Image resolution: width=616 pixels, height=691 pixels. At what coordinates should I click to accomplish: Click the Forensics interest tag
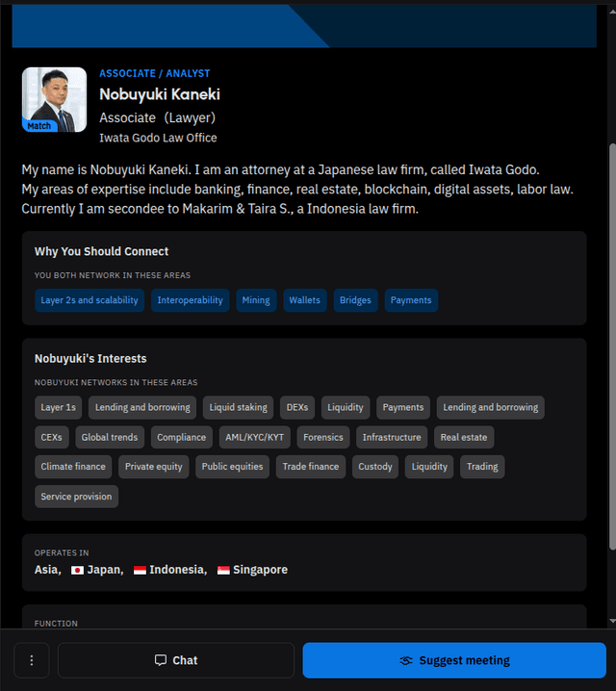323,437
